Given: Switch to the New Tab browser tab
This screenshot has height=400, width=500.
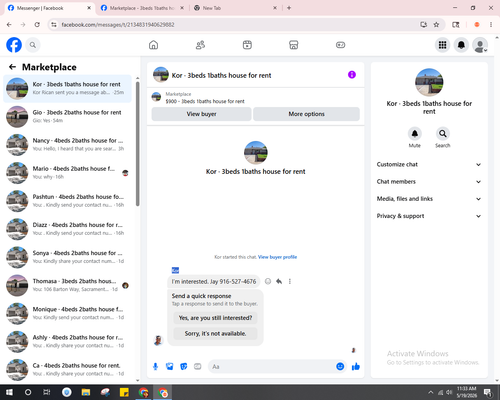Looking at the screenshot, I should 235,8.
